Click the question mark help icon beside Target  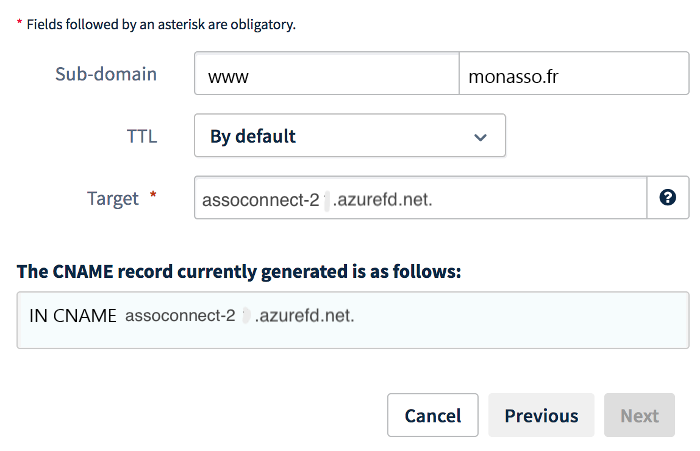(x=667, y=197)
